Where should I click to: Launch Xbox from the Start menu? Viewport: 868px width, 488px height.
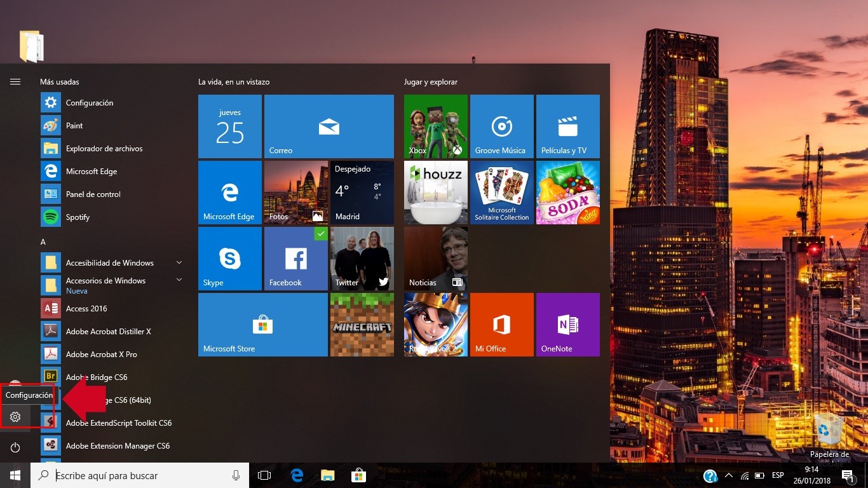[435, 126]
